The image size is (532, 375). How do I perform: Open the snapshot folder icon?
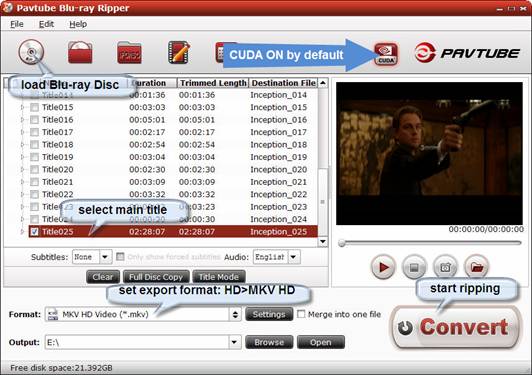click(x=477, y=267)
